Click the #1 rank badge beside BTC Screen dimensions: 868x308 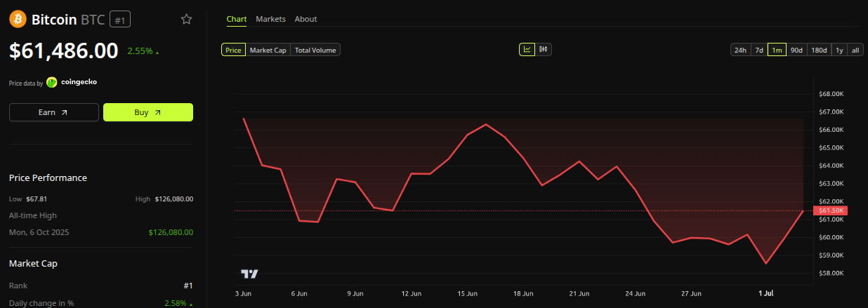click(120, 20)
